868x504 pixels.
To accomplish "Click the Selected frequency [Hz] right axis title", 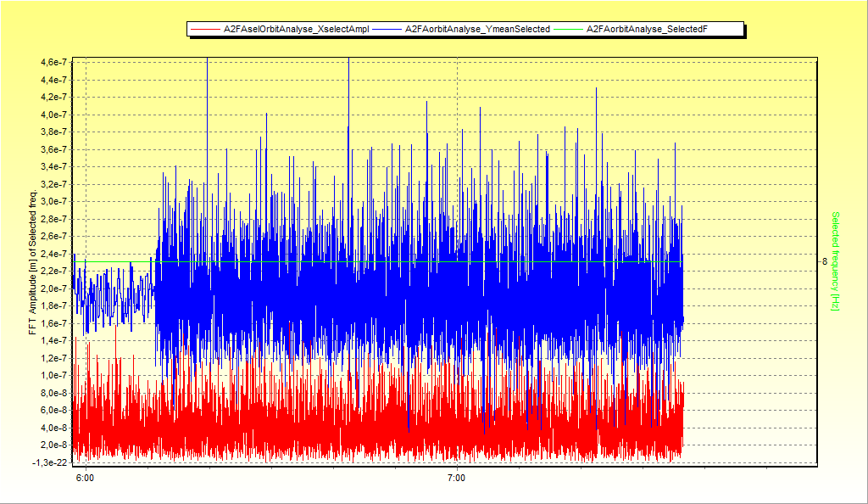I will click(836, 260).
